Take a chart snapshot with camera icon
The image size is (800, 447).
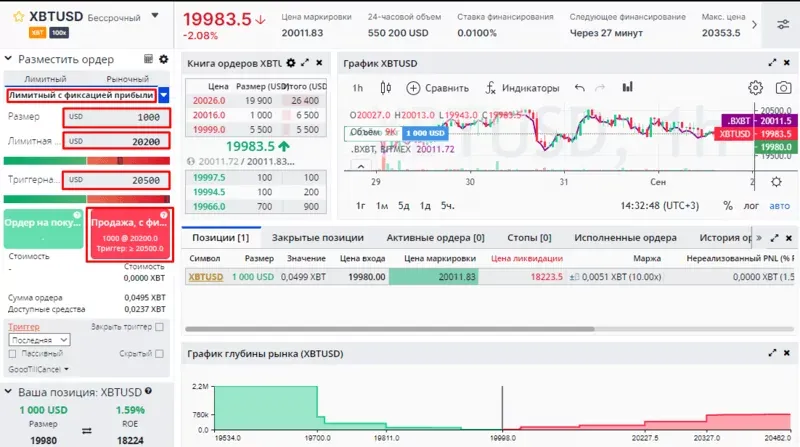click(x=783, y=88)
